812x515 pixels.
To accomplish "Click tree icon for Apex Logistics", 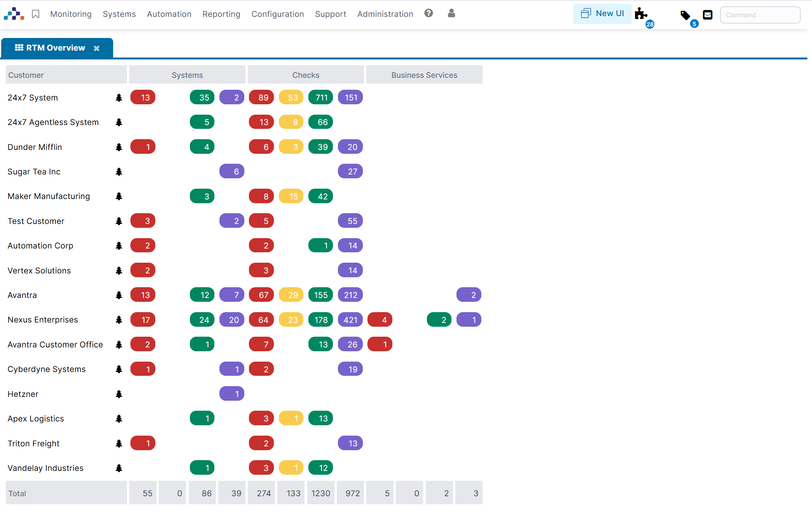I will point(119,419).
